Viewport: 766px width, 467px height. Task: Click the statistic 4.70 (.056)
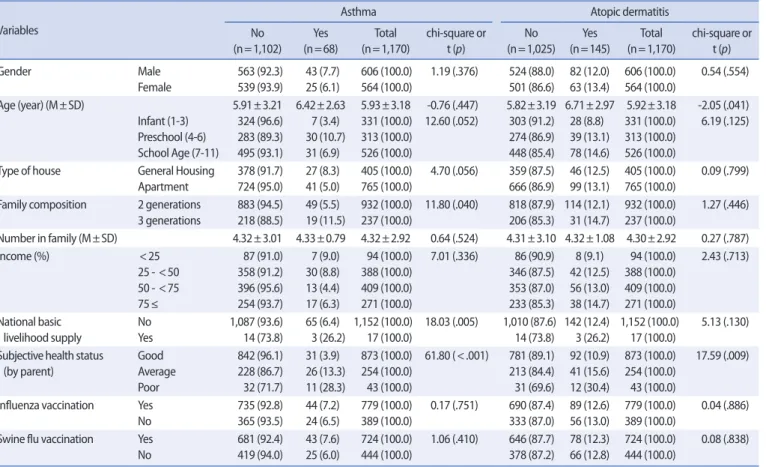point(454,171)
